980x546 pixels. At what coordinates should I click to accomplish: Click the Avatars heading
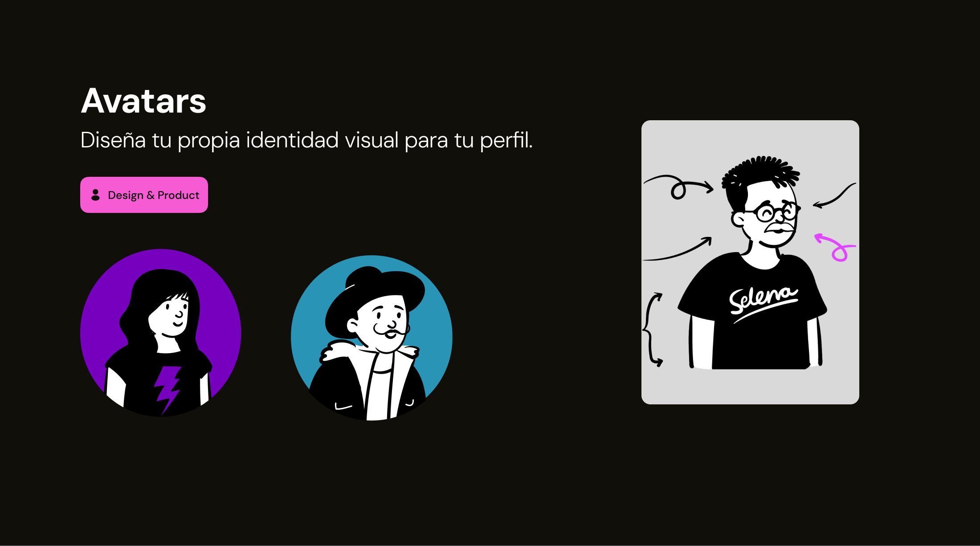click(x=143, y=101)
